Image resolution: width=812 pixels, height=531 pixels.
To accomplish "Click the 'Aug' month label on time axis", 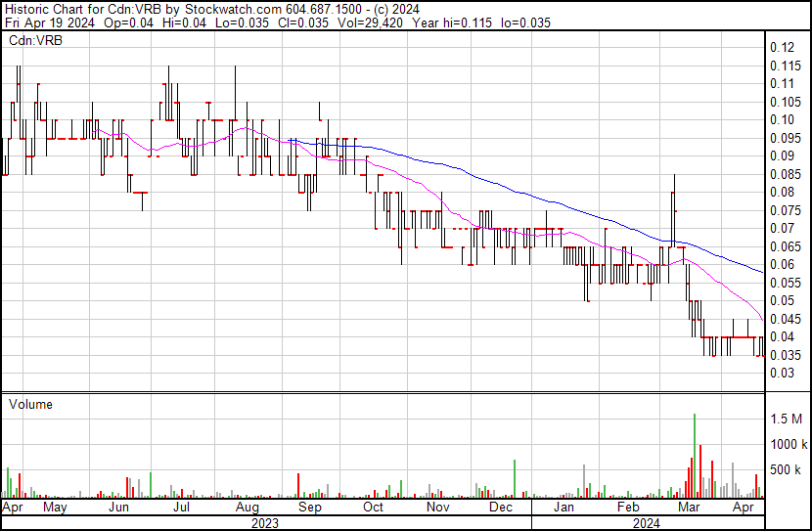I will tap(247, 507).
